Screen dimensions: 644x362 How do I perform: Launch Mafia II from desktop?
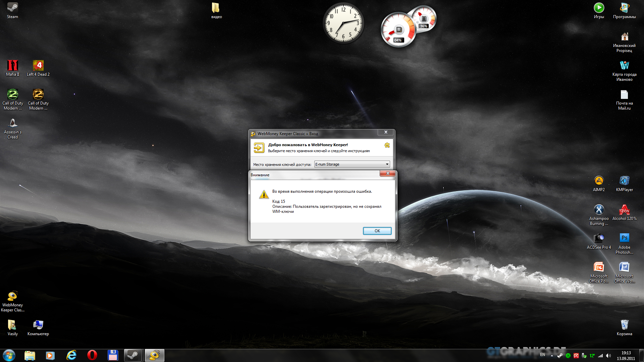[x=13, y=68]
